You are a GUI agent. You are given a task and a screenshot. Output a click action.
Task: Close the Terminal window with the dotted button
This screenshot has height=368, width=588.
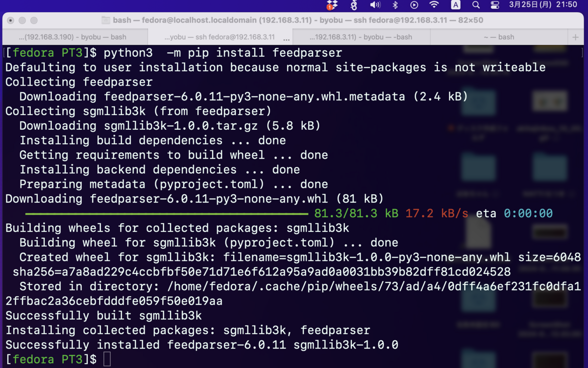11,21
